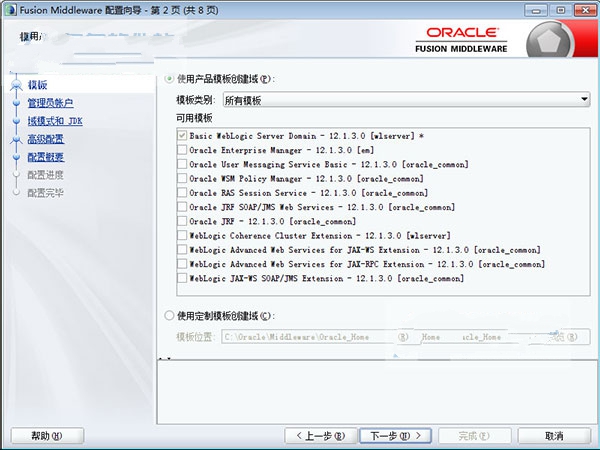
Task: Click the 模板 step indicator icon
Action: point(16,85)
